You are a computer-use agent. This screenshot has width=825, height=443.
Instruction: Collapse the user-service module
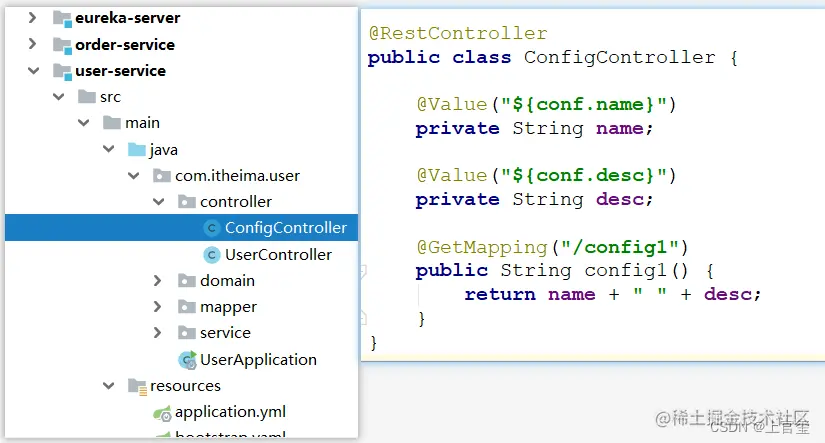click(x=33, y=71)
